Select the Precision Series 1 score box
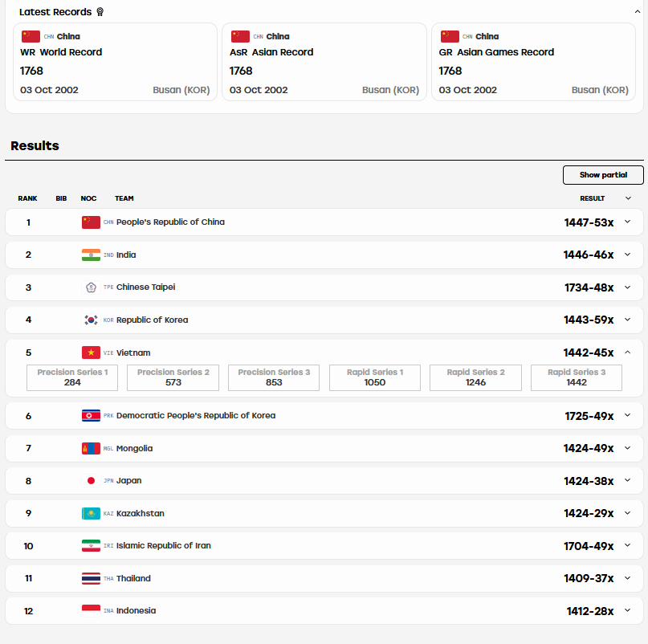Viewport: 648px width, 644px height. pos(72,377)
